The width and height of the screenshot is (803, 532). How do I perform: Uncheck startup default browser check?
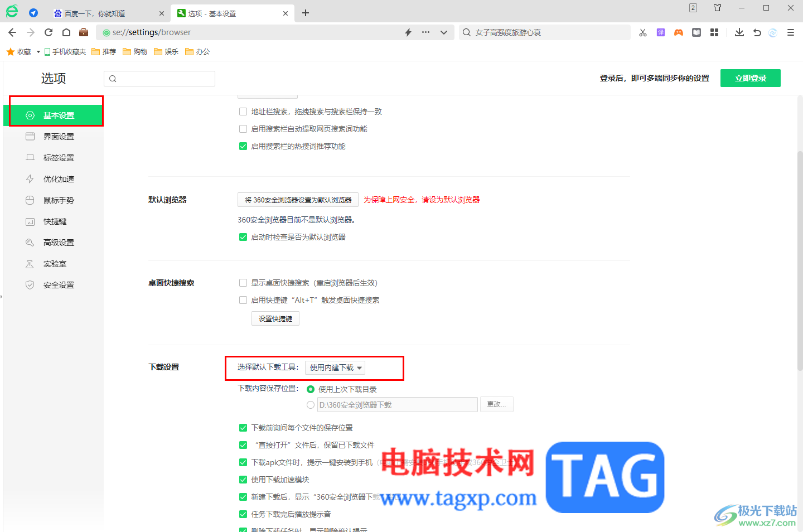pyautogui.click(x=243, y=237)
